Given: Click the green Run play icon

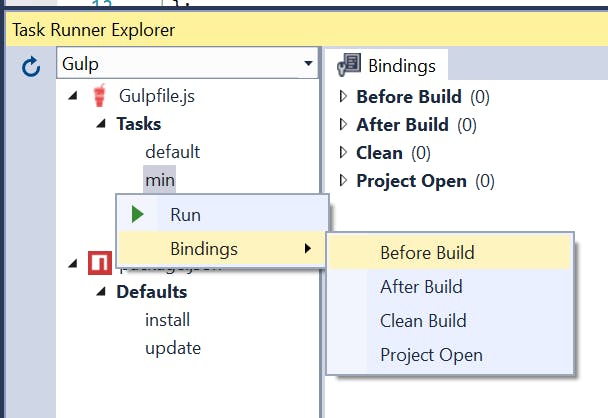Looking at the screenshot, I should click(137, 214).
